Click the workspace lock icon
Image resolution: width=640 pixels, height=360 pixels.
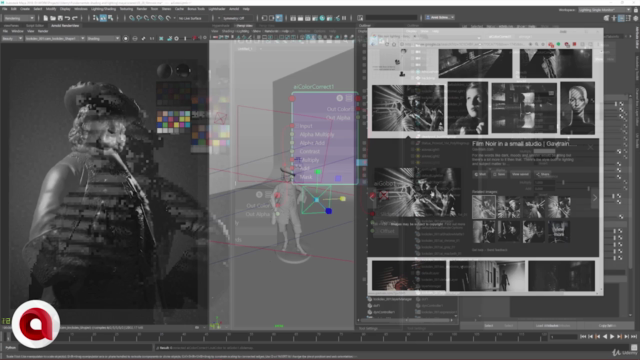tap(636, 10)
